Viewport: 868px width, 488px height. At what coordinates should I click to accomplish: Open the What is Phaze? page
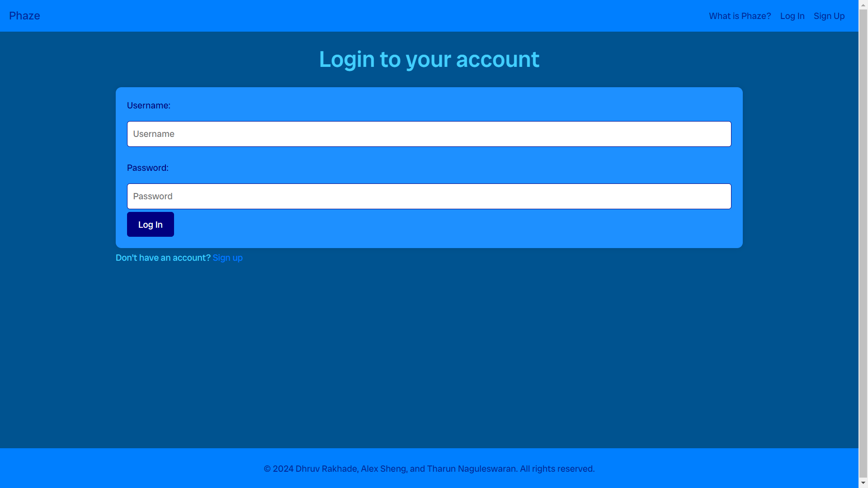point(740,16)
